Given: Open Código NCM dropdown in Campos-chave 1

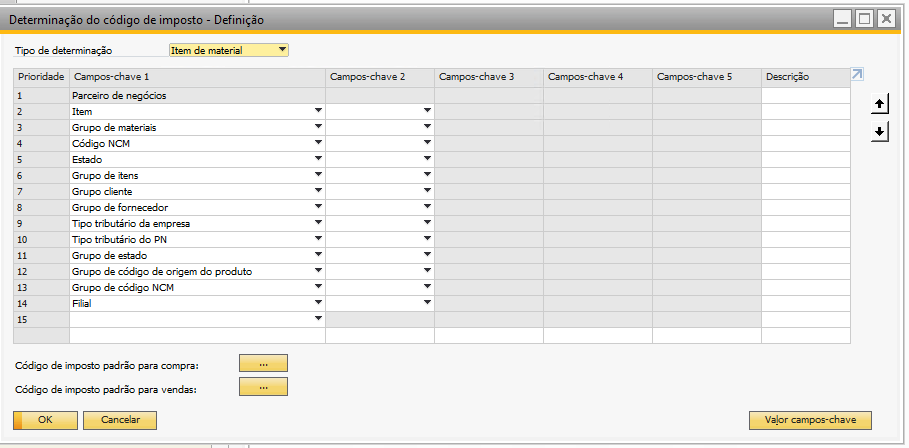Looking at the screenshot, I should pos(319,144).
